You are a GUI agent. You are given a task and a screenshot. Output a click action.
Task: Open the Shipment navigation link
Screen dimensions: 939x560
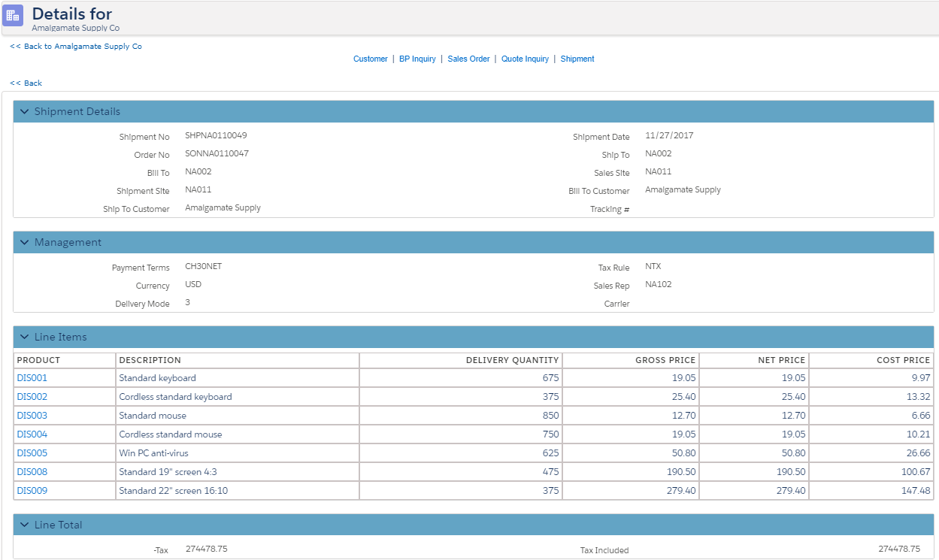tap(577, 59)
